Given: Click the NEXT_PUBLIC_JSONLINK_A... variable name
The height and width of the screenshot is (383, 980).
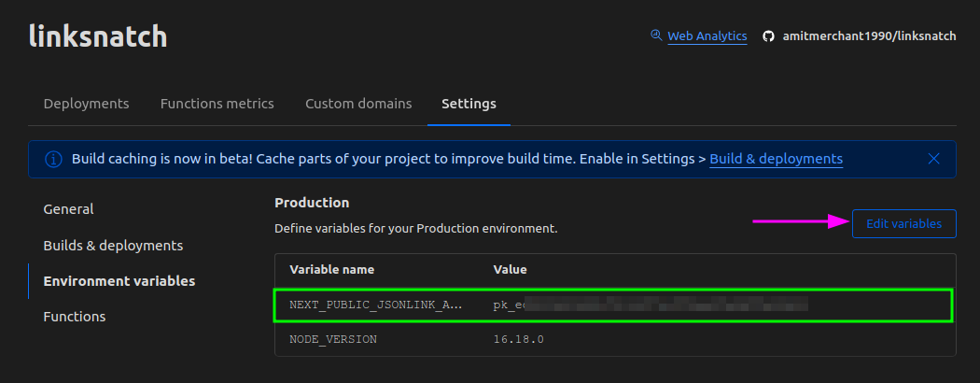Looking at the screenshot, I should (375, 305).
